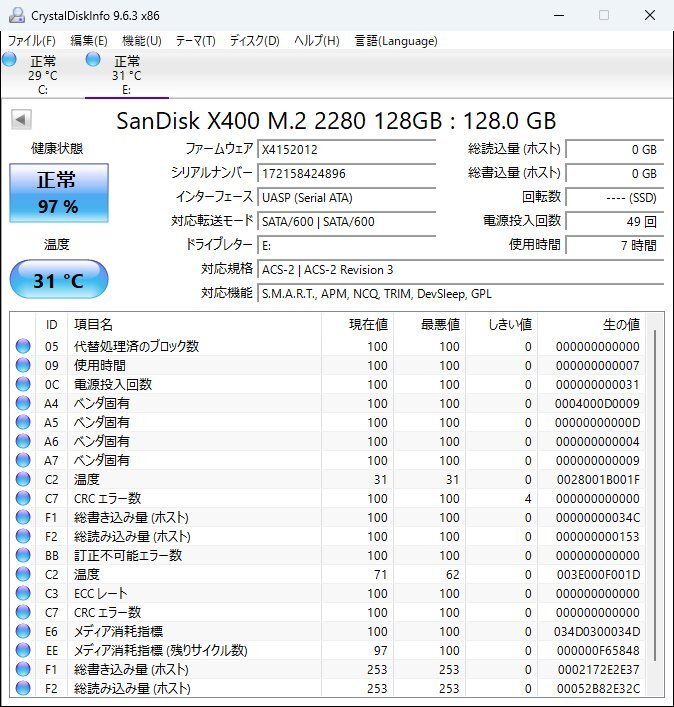Click the status circle for ID A4
The height and width of the screenshot is (707, 674).
[x=23, y=403]
